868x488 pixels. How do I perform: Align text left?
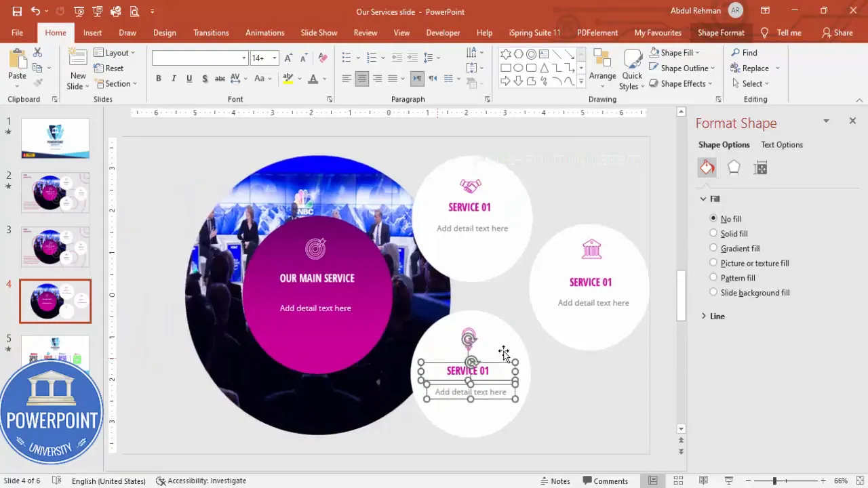tap(347, 79)
